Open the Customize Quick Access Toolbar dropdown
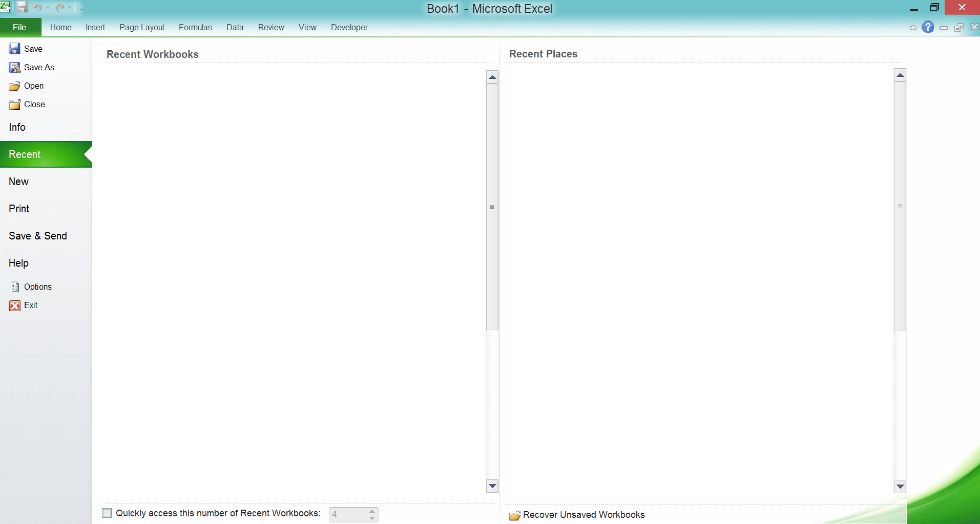The height and width of the screenshot is (524, 980). tap(81, 8)
